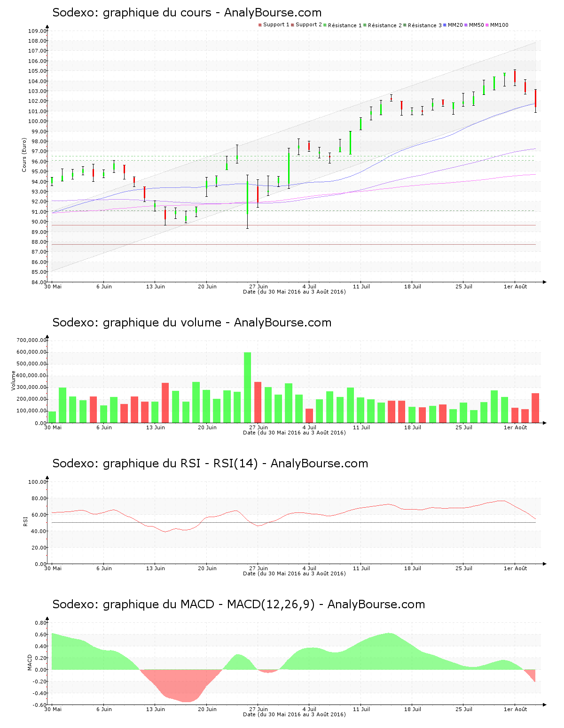Viewport: 564px width, 728px height.
Task: Click the 'Volume' vertical axis label
Action: 13,380
